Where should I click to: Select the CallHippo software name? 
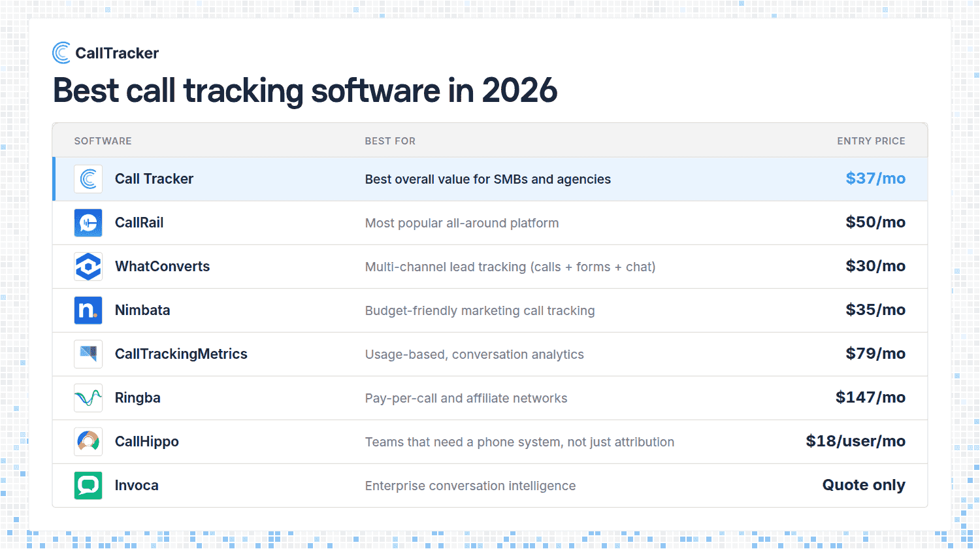tap(147, 442)
